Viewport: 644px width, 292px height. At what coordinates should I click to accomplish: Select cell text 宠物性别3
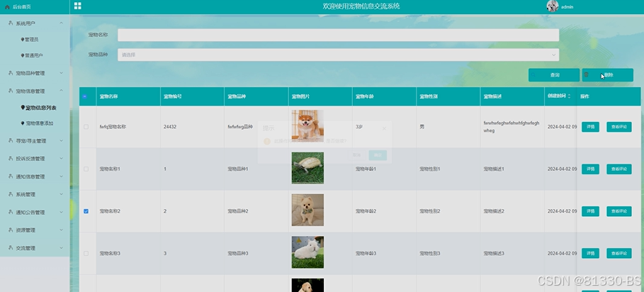(430, 254)
